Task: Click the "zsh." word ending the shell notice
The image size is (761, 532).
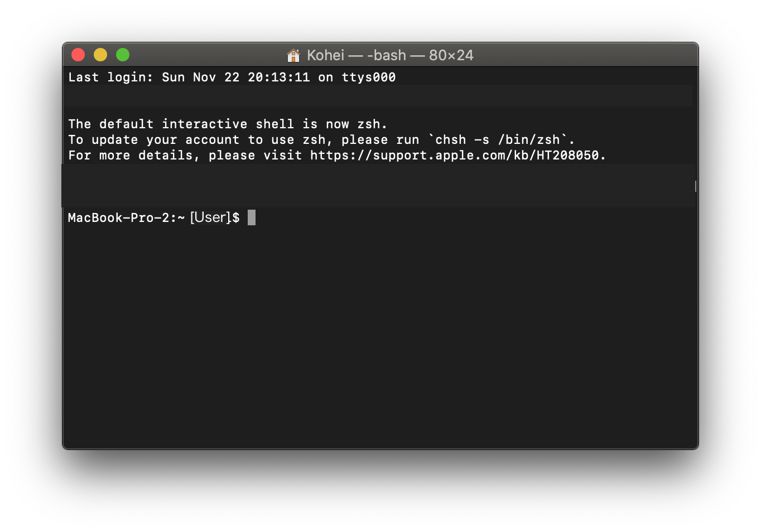Action: pos(372,124)
